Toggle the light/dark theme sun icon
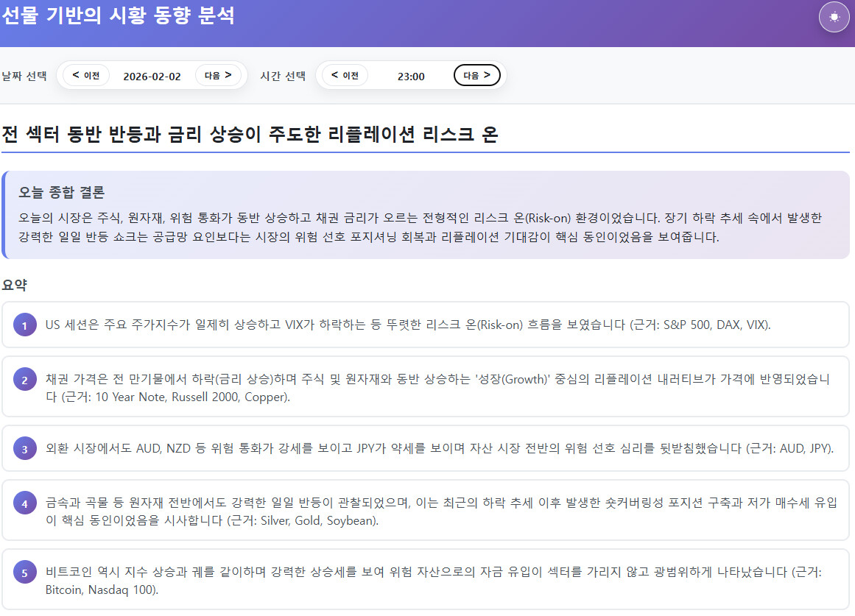This screenshot has width=855, height=616. point(834,17)
